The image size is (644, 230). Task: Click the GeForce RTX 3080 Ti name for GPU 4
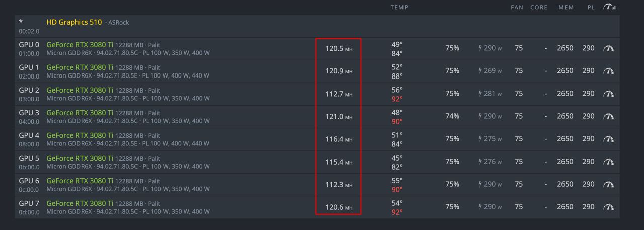point(79,135)
